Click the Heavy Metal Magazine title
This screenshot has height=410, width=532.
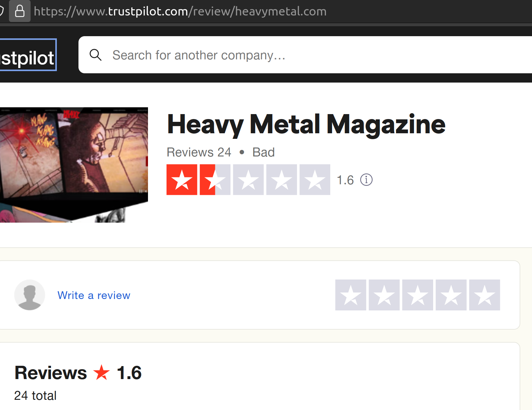pos(306,124)
